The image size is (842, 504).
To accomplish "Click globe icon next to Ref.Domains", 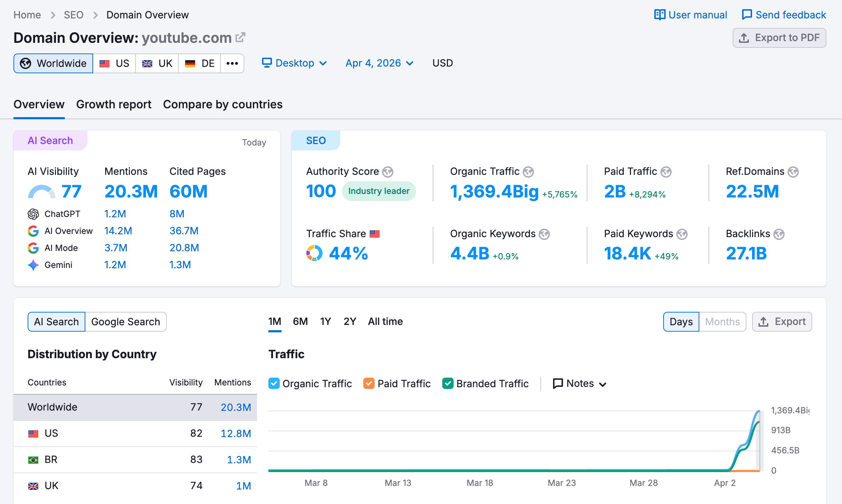I will [793, 172].
